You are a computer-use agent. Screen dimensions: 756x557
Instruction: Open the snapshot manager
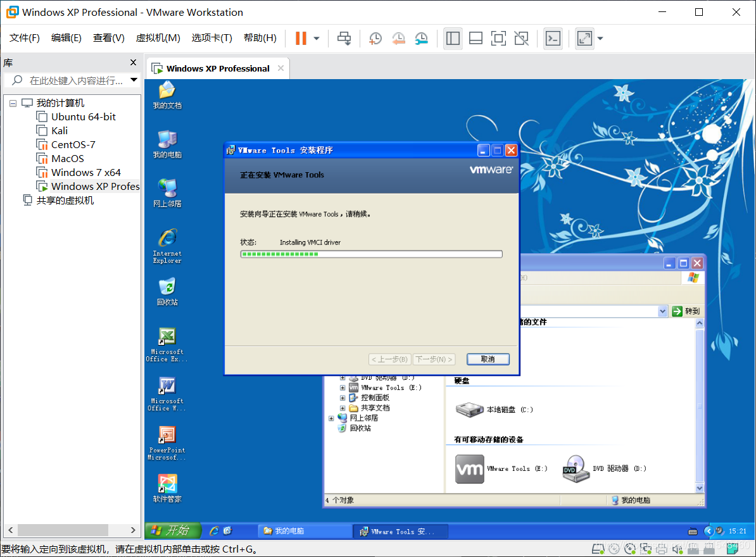click(422, 38)
